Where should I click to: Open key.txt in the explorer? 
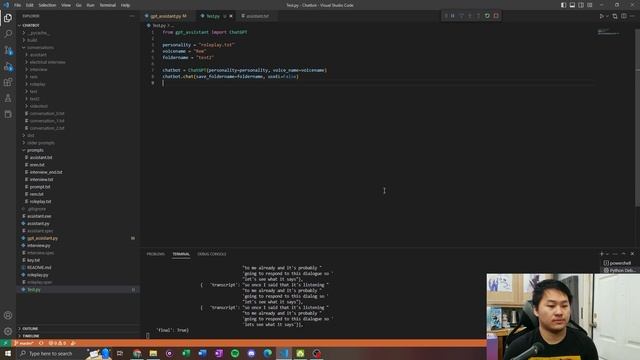[x=78, y=260]
